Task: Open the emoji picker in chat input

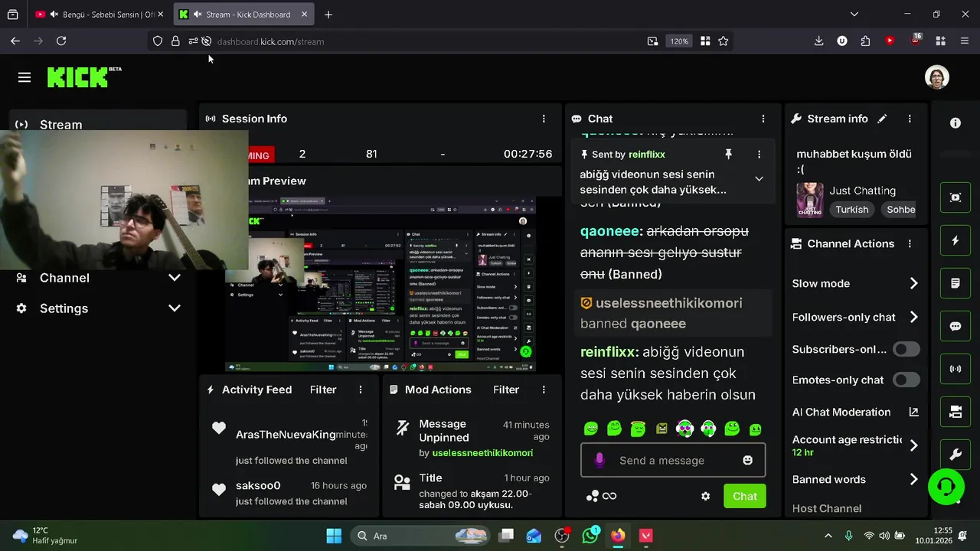Action: (x=747, y=460)
